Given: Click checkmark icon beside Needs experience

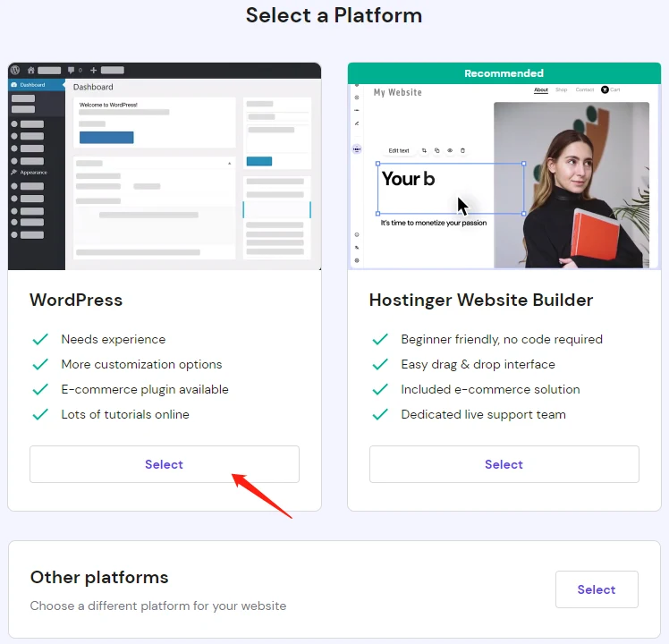Looking at the screenshot, I should point(40,339).
